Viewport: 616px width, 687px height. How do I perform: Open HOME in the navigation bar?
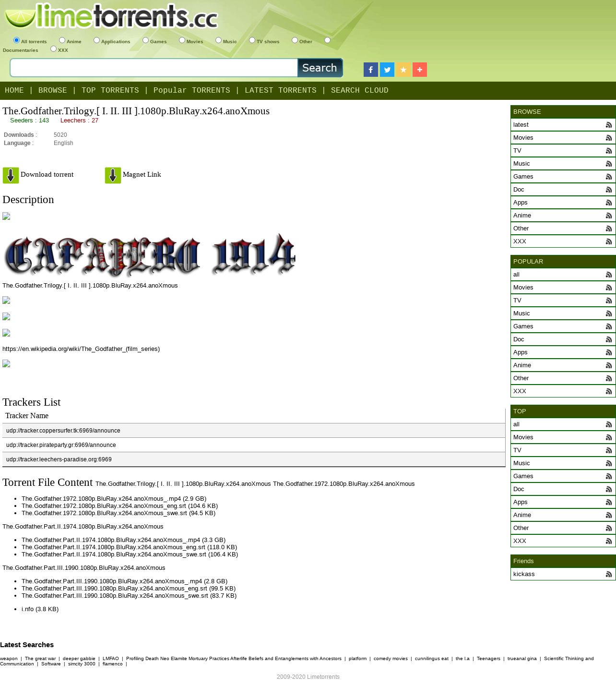14,90
